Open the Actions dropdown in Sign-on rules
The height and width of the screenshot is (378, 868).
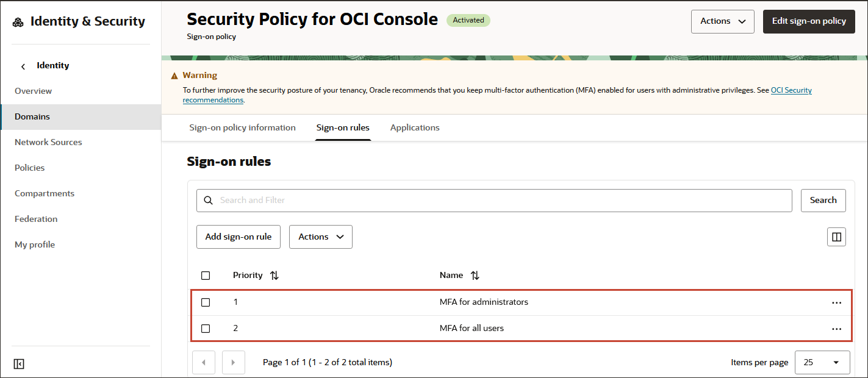pyautogui.click(x=320, y=237)
